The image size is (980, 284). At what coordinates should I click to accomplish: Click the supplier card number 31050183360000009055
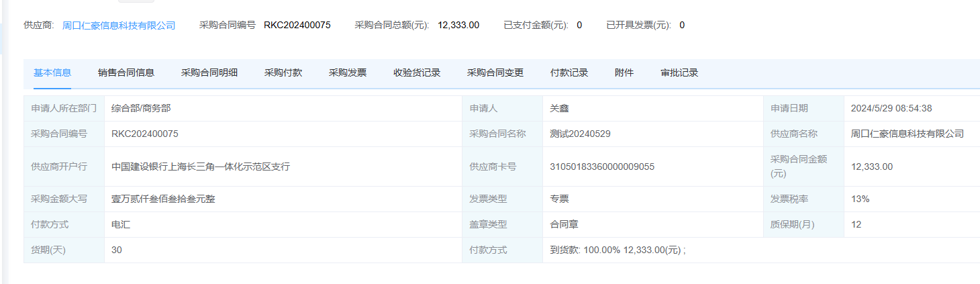click(601, 167)
